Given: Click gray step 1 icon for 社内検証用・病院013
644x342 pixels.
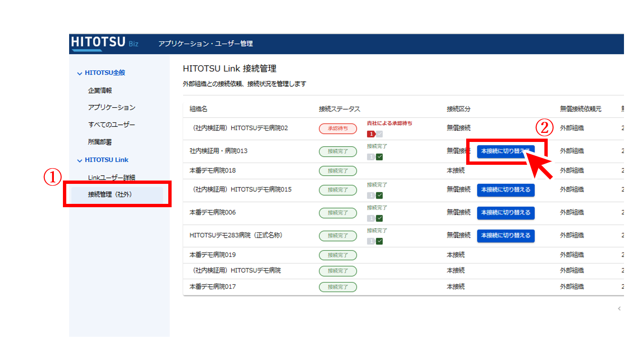Looking at the screenshot, I should coord(371,157).
